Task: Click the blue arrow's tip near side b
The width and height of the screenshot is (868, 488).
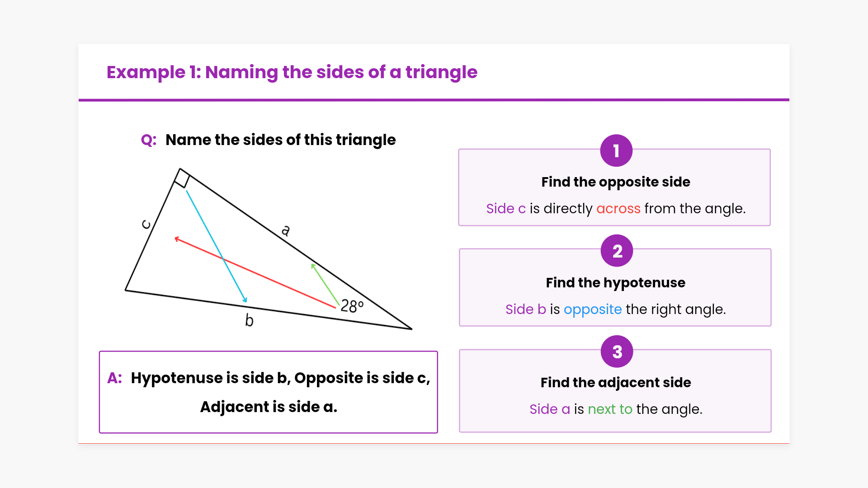Action: pyautogui.click(x=245, y=301)
